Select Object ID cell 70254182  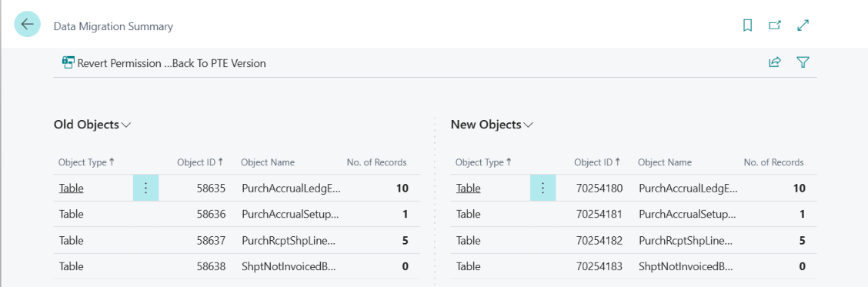(599, 241)
